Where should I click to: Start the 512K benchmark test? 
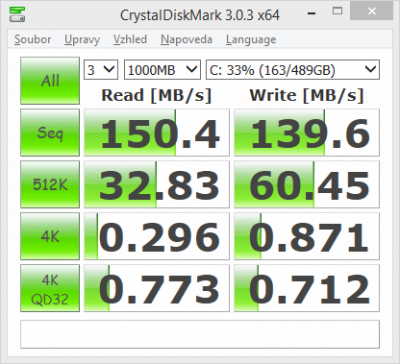(50, 184)
